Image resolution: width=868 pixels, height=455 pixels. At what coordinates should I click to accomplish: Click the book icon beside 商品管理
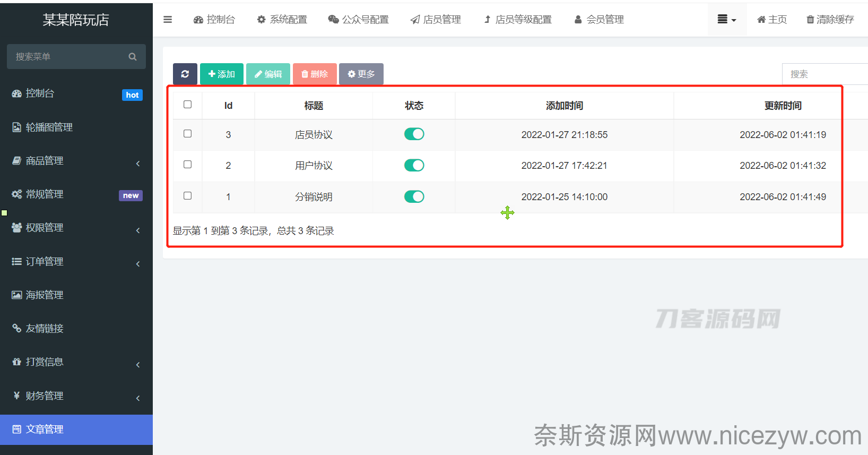click(16, 160)
